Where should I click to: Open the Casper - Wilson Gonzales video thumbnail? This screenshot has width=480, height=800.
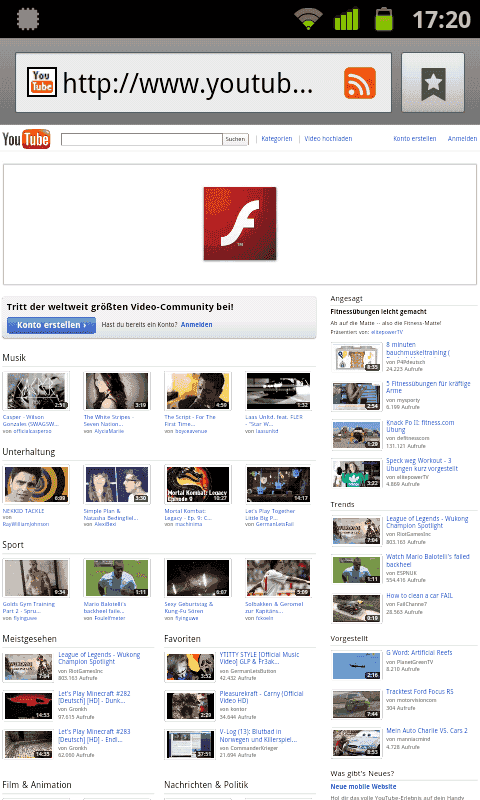[36, 391]
